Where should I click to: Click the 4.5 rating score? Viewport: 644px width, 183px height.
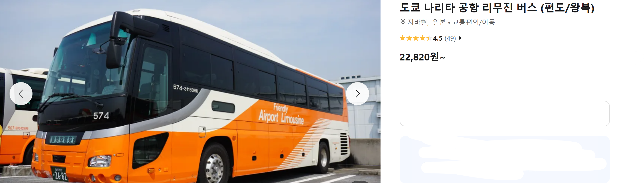(x=438, y=38)
